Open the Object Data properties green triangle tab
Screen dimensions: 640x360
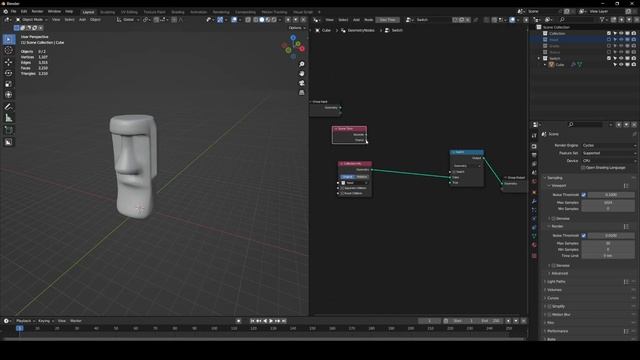534,236
